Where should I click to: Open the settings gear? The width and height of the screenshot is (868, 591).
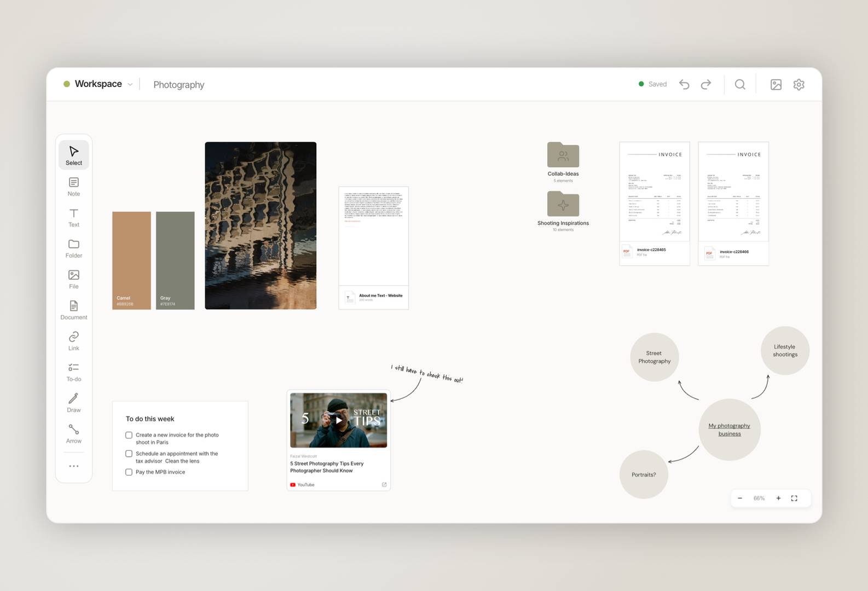tap(799, 84)
